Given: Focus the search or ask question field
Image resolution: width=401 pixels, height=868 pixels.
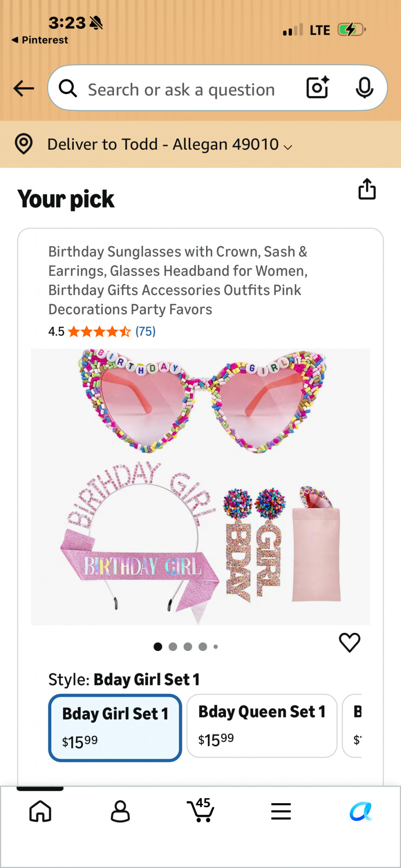Looking at the screenshot, I should coord(181,90).
